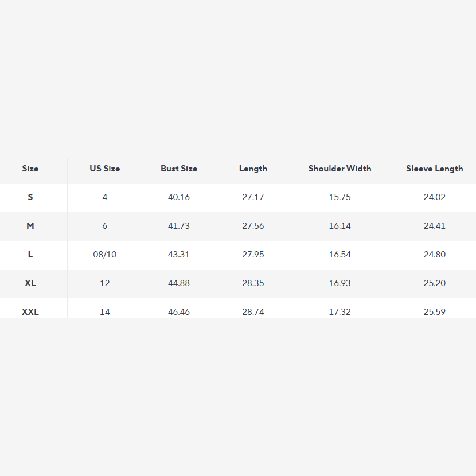
Task: Click sleeve length value 24.41
Action: point(434,225)
